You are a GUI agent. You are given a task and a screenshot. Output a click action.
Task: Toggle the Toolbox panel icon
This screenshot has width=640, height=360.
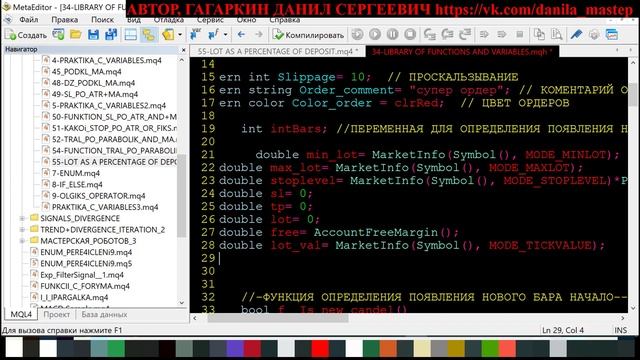[x=131, y=35]
